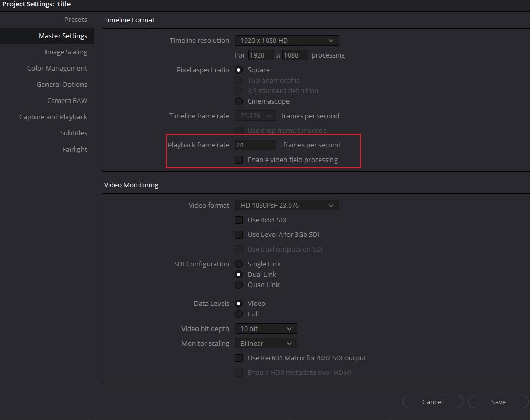
Task: Cancel the project settings dialog
Action: (432, 402)
